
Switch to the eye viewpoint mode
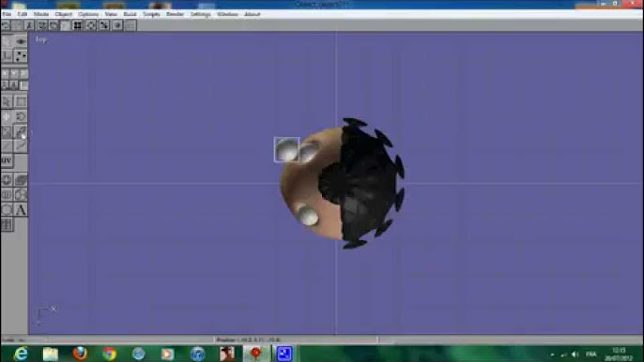21,41
